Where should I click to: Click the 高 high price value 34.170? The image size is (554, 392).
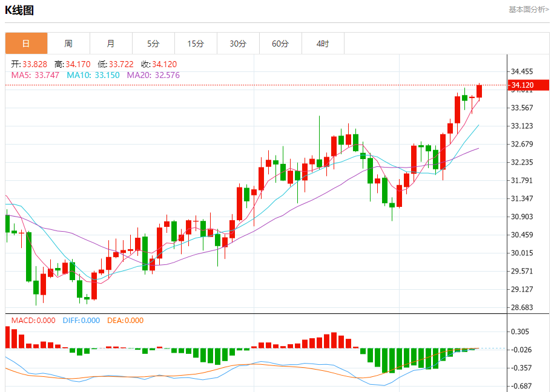click(x=77, y=64)
